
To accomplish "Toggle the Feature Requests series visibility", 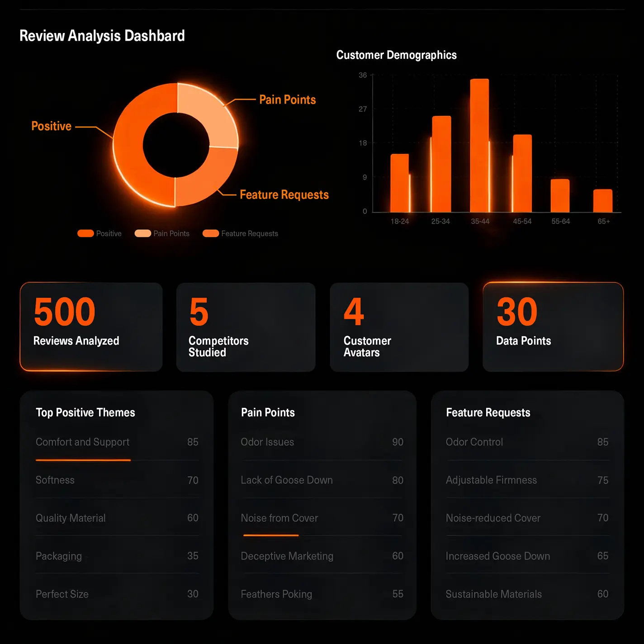I will pyautogui.click(x=240, y=233).
